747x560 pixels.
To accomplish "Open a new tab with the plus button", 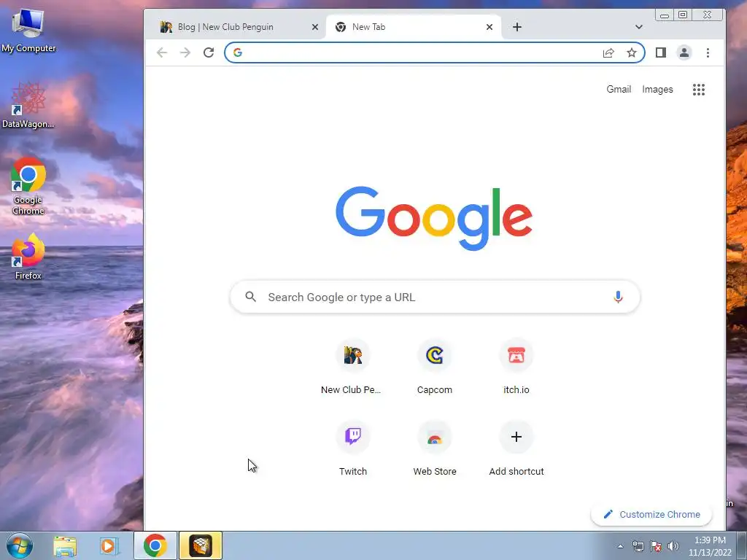I will [x=517, y=27].
